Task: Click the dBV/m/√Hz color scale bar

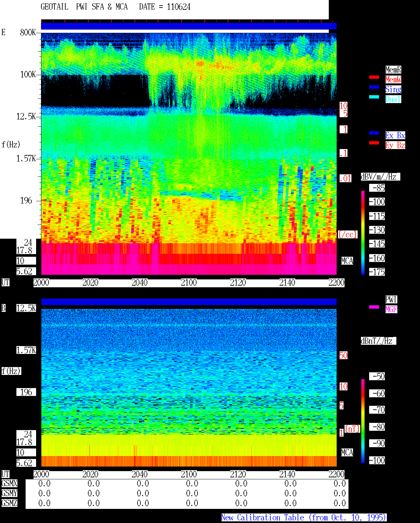Action: [x=363, y=232]
